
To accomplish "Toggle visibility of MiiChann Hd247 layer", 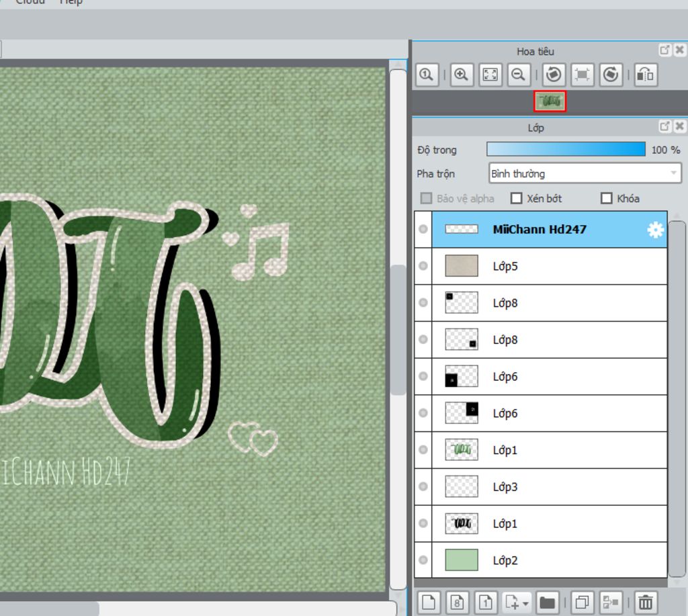I will [423, 229].
